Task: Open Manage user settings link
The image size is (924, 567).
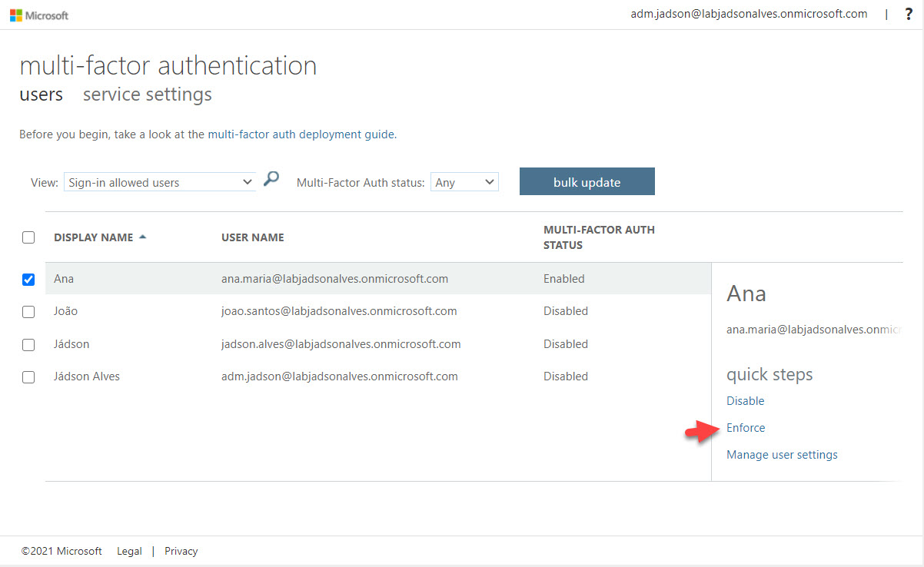Action: (782, 455)
